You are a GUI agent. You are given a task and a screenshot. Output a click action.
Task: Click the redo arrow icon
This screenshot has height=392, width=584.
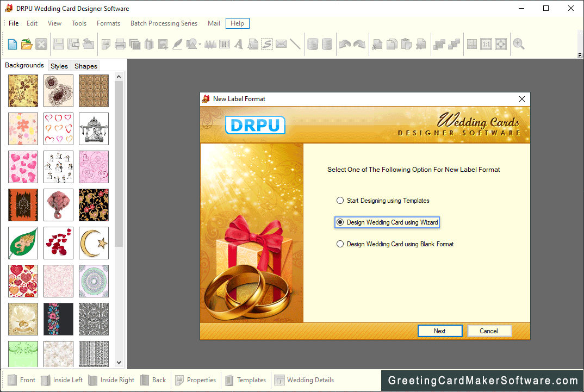tap(359, 44)
